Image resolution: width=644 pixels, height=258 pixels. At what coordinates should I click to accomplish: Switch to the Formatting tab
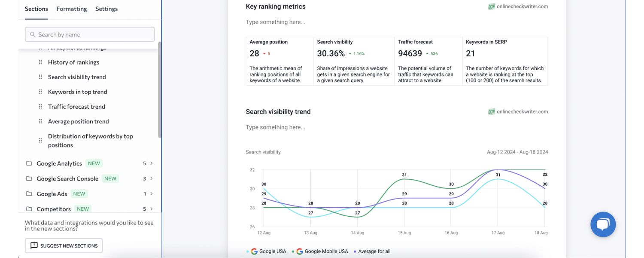71,8
